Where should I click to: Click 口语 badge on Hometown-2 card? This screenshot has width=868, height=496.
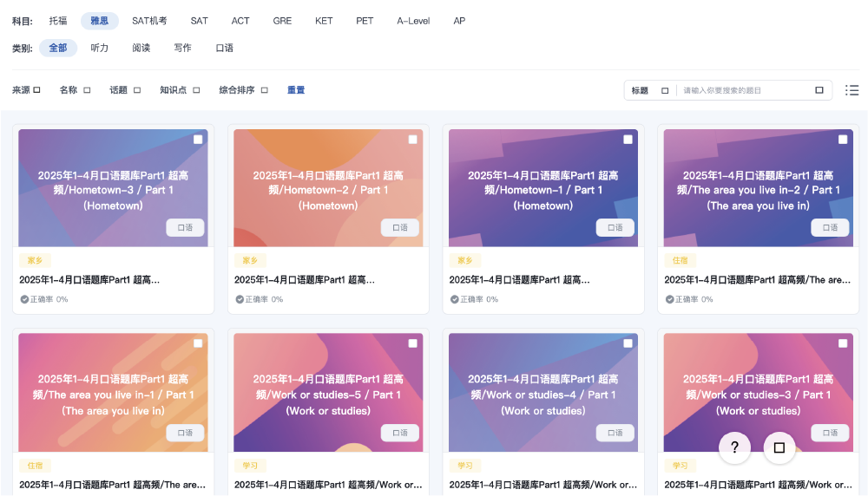(400, 227)
